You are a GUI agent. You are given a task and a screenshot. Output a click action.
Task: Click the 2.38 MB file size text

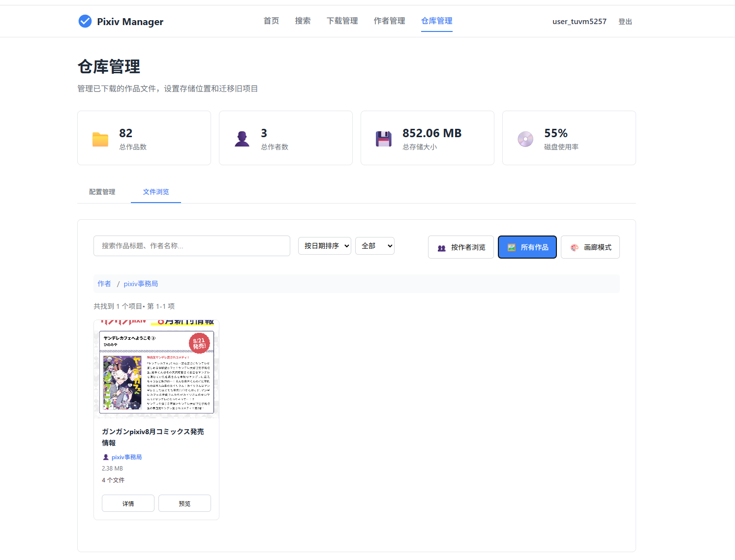(x=112, y=469)
